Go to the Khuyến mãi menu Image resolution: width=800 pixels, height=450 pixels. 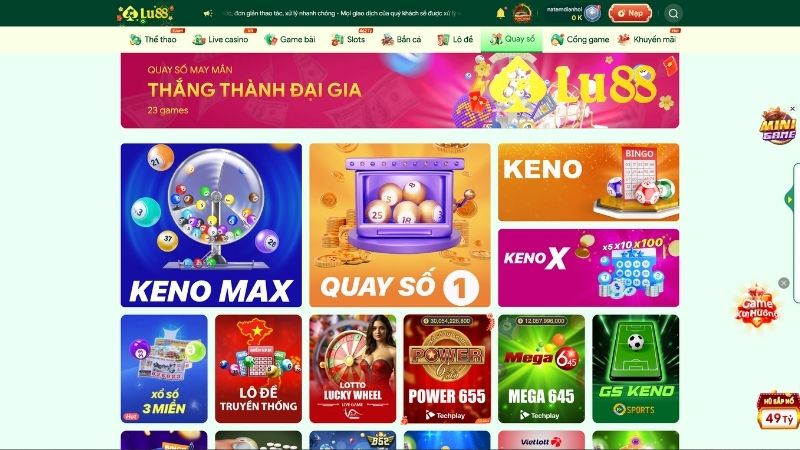(647, 39)
